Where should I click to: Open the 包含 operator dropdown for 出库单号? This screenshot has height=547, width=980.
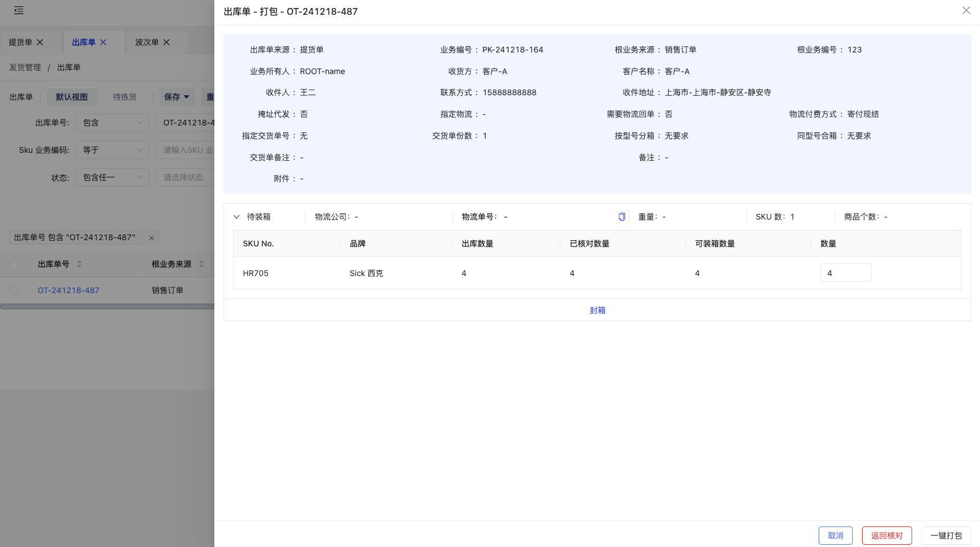(112, 123)
